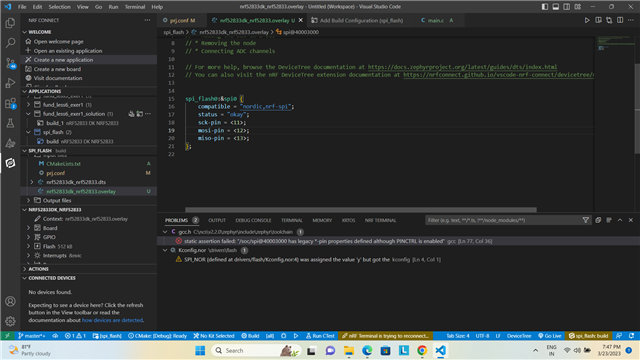
Task: Open the how devices are detected link
Action: click(x=112, y=320)
